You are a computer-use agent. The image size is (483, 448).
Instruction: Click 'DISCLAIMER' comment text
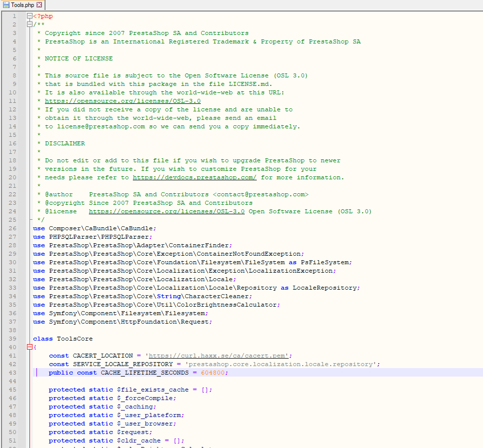pyautogui.click(x=65, y=143)
